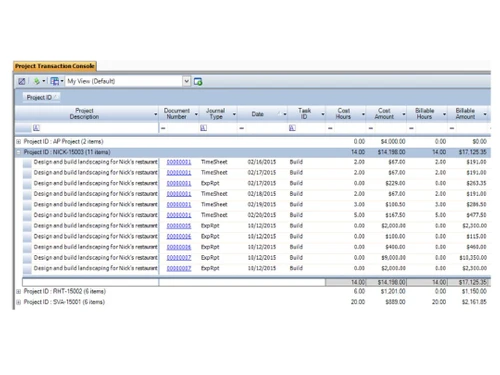Open the dropdown arrow beside the grid layout icon
The height and width of the screenshot is (375, 500).
pyautogui.click(x=62, y=81)
